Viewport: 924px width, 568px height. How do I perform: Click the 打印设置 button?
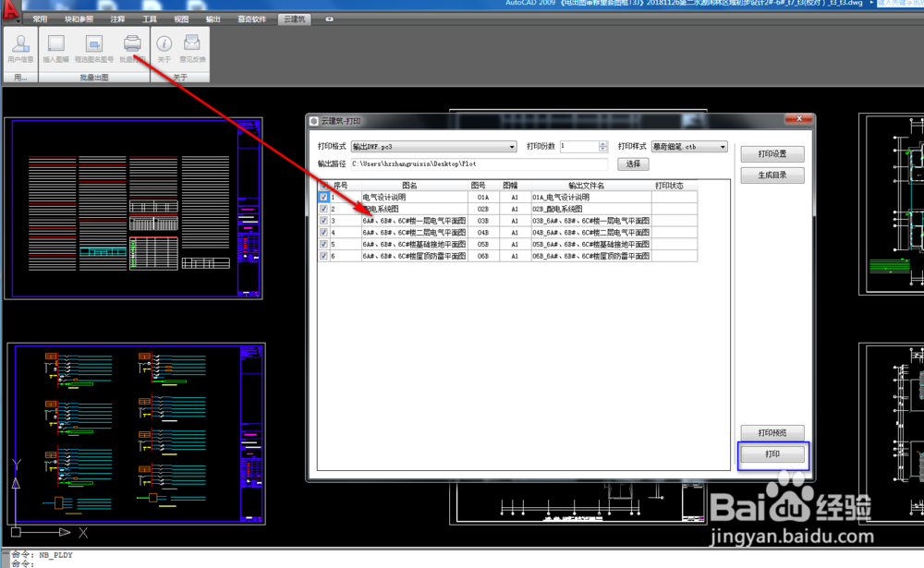(772, 154)
